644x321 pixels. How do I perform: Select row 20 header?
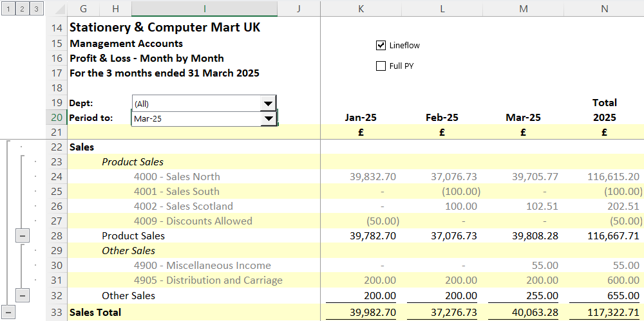pyautogui.click(x=56, y=118)
